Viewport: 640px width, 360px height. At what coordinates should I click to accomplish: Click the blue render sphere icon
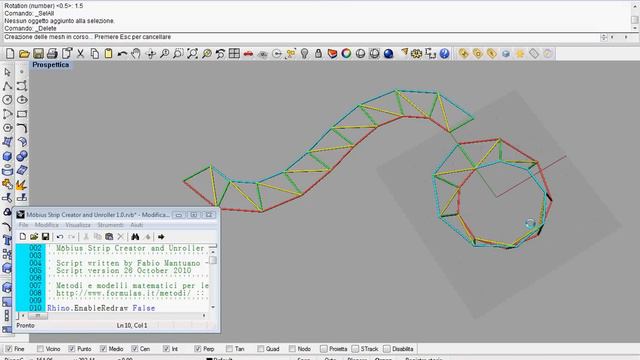pos(389,53)
